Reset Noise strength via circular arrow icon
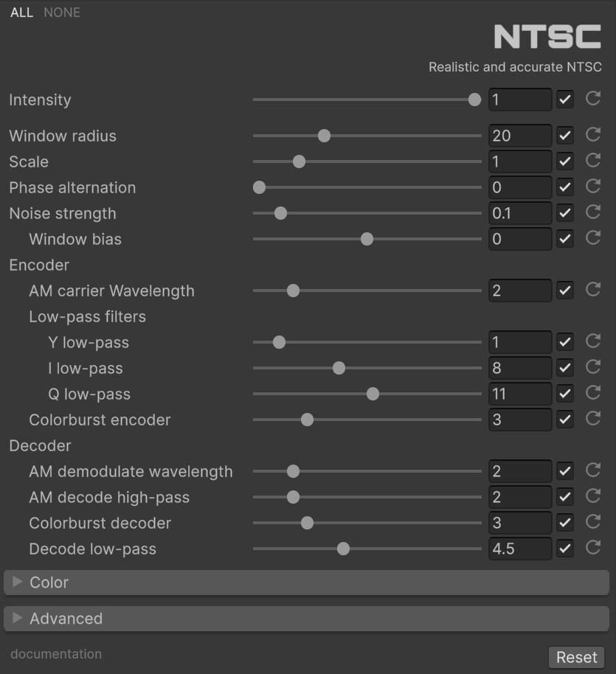Viewport: 616px width, 674px height. [x=593, y=212]
